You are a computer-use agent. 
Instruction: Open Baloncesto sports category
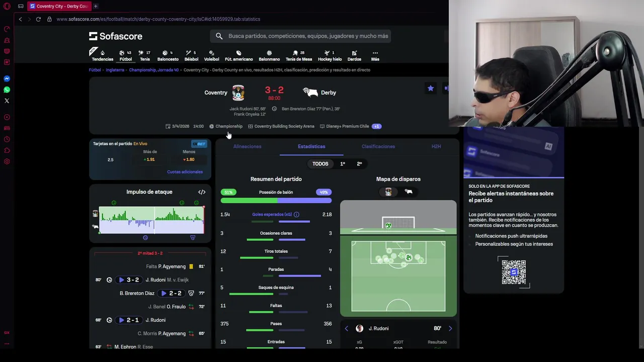(168, 55)
